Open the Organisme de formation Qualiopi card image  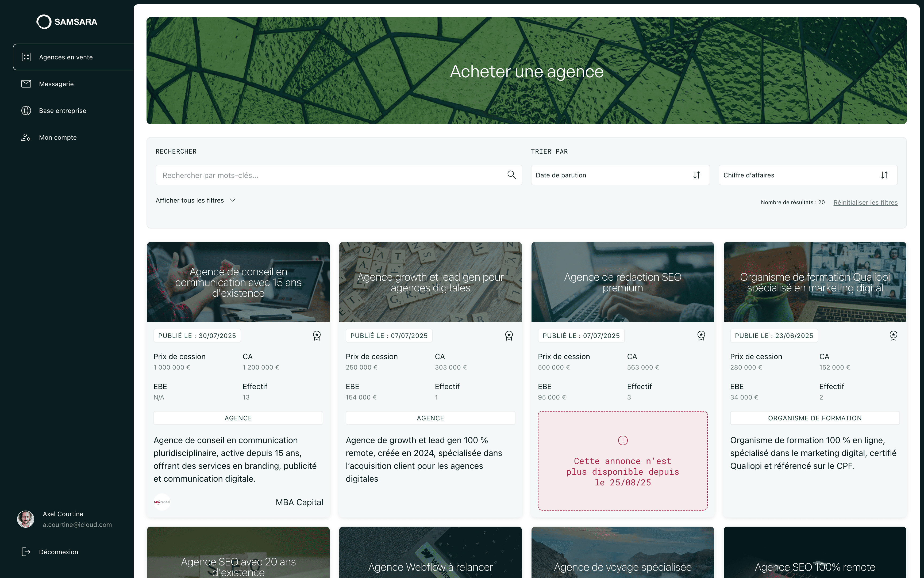pos(815,282)
